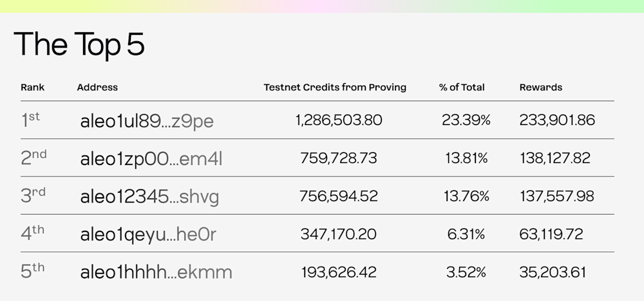Click the Rewards column header
This screenshot has height=301, width=644.
point(540,87)
